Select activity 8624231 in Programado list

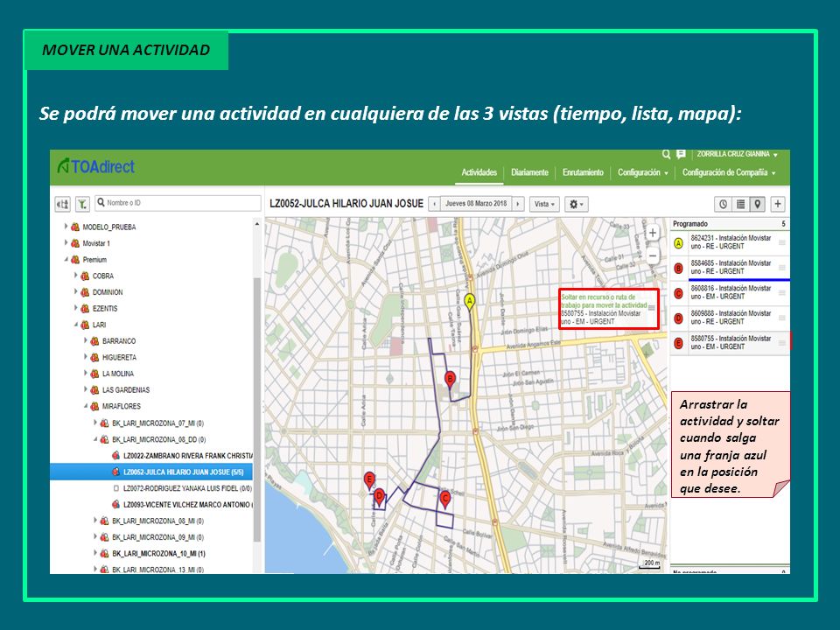[x=730, y=242]
